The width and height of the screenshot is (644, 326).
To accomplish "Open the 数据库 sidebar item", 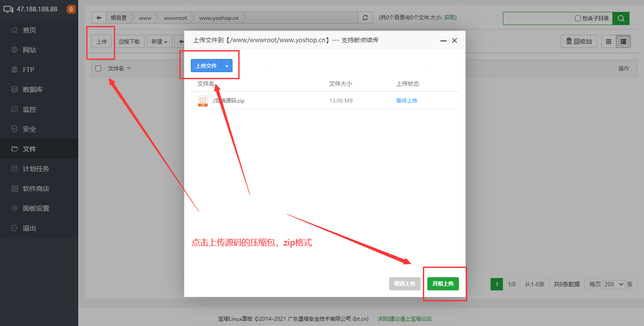I will [x=39, y=89].
